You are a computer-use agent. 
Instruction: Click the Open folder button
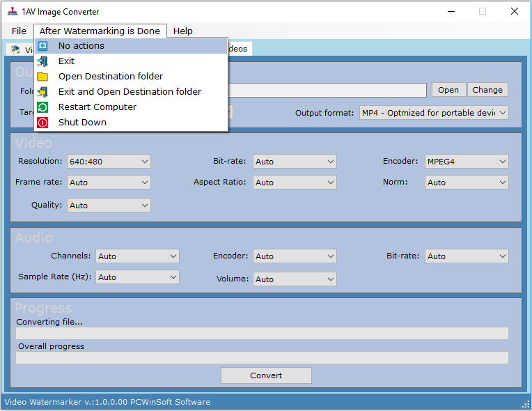448,90
